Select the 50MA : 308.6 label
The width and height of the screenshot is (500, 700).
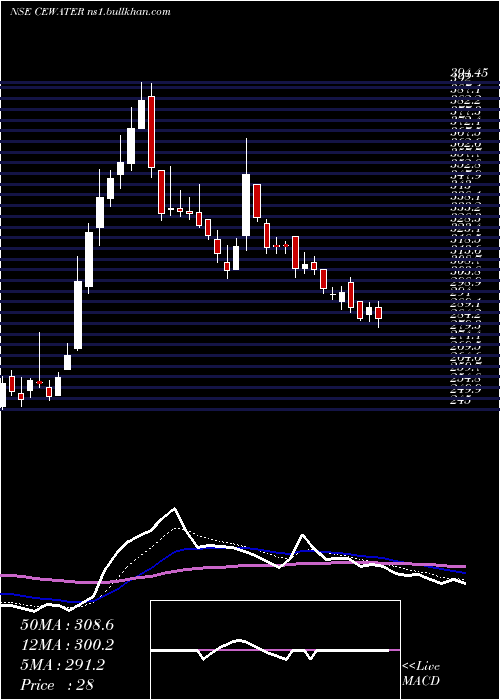(x=67, y=625)
